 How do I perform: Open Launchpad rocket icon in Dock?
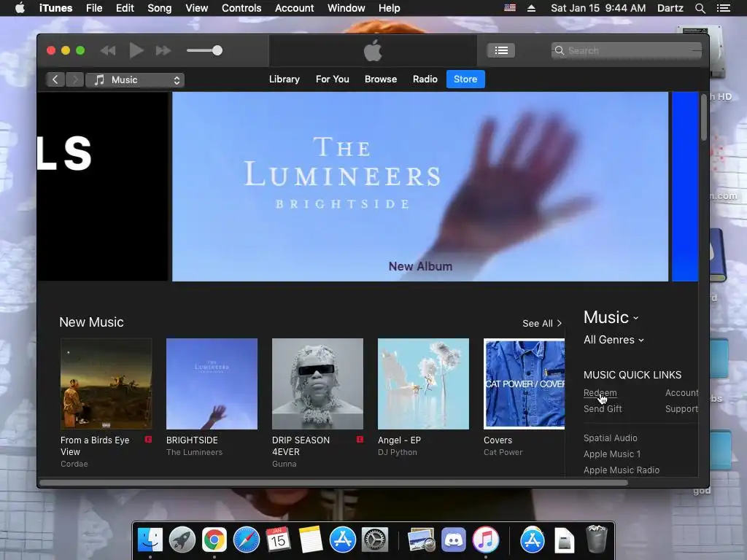click(x=182, y=540)
